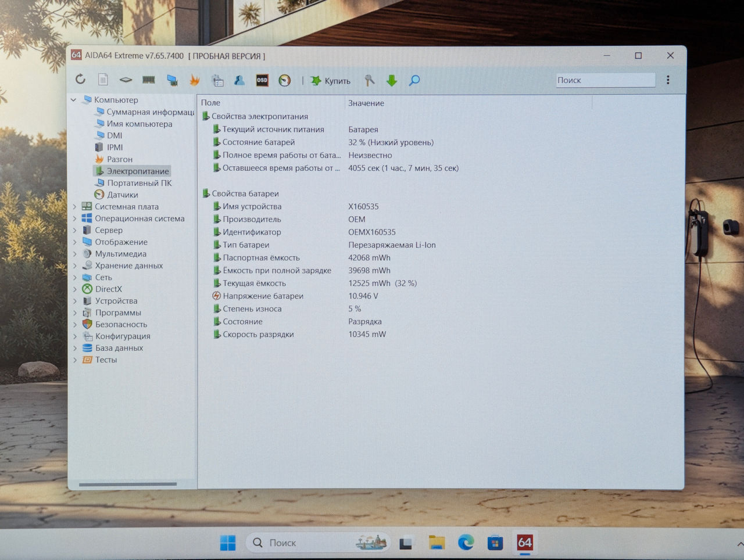The height and width of the screenshot is (560, 744).
Task: Select the Разгон tree item
Action: click(113, 159)
